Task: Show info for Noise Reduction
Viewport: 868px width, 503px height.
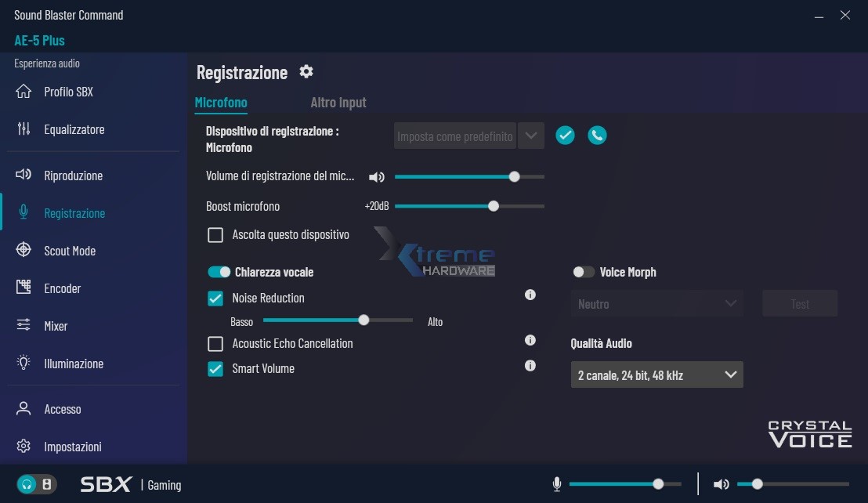Action: [x=530, y=295]
